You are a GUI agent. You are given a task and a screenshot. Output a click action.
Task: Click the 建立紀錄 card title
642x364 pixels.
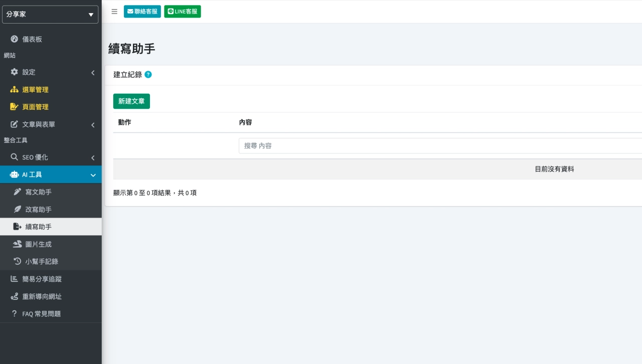[x=127, y=75]
